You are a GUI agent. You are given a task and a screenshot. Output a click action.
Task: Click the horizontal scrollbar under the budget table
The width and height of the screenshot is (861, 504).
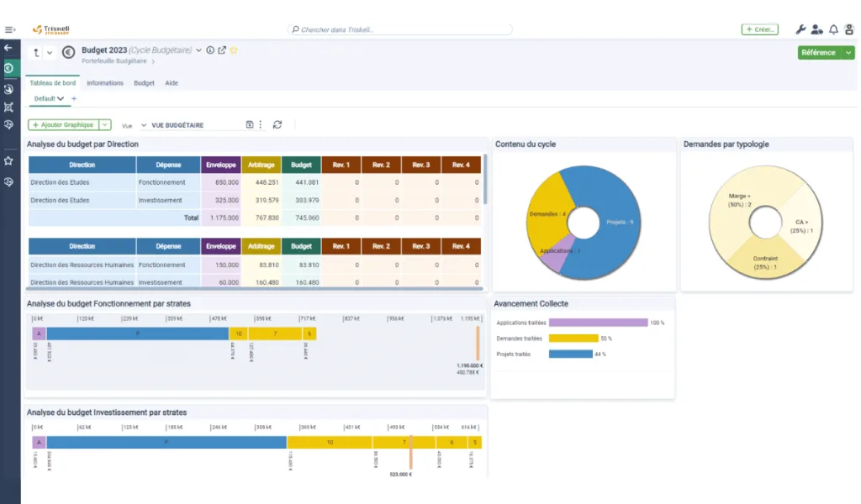click(255, 288)
